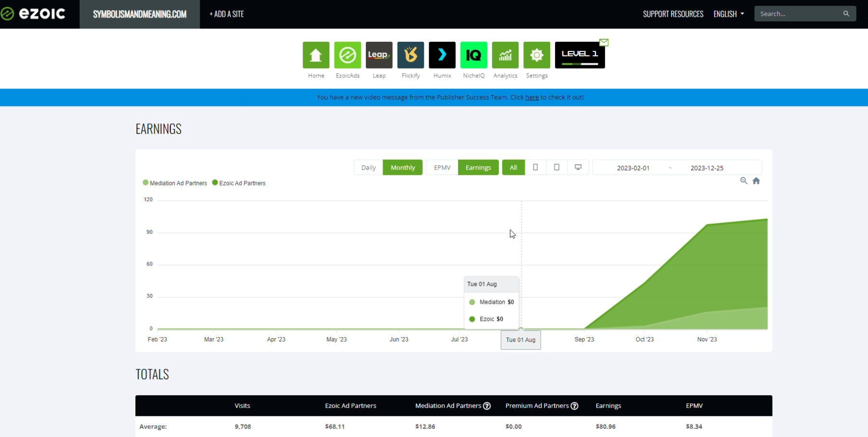Open the EzoicAds icon
Image resolution: width=868 pixels, height=437 pixels.
(x=348, y=55)
